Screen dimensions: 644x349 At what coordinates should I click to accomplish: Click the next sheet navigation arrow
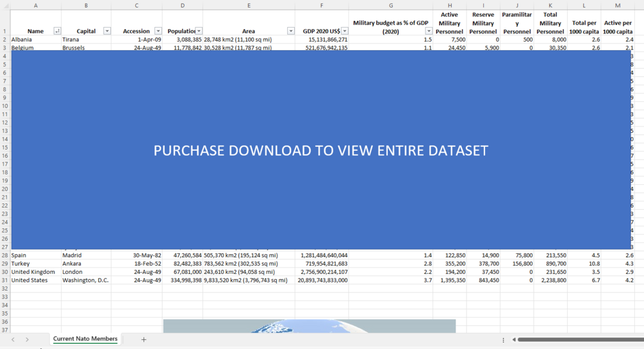(x=27, y=339)
